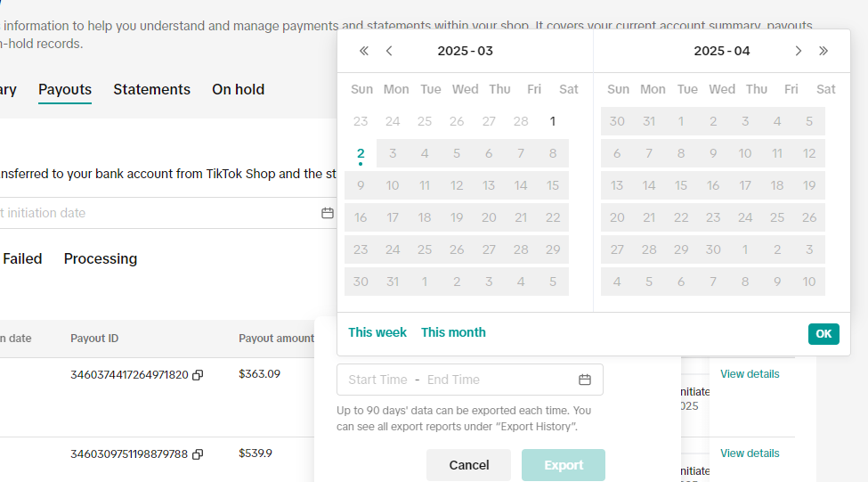Screen dimensions: 868x482
Task: Choose This month date shortcut
Action: point(453,332)
